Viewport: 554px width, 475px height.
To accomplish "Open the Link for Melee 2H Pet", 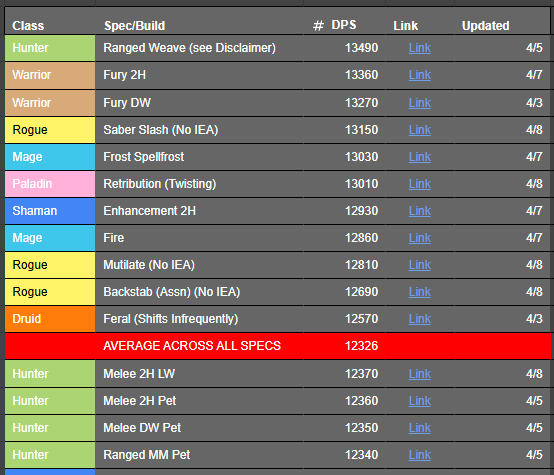I will [419, 401].
